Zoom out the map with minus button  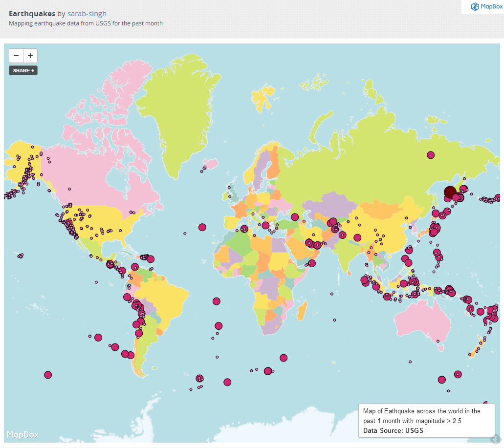(x=16, y=56)
